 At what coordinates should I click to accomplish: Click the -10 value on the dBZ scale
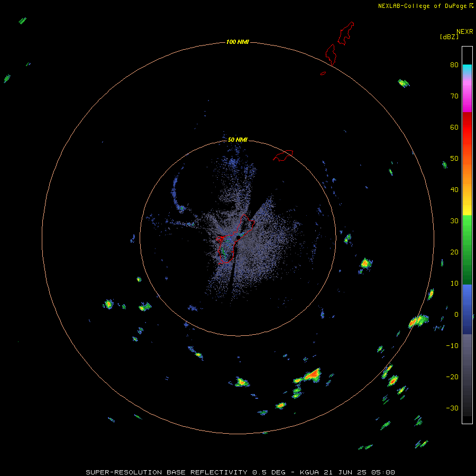[452, 346]
